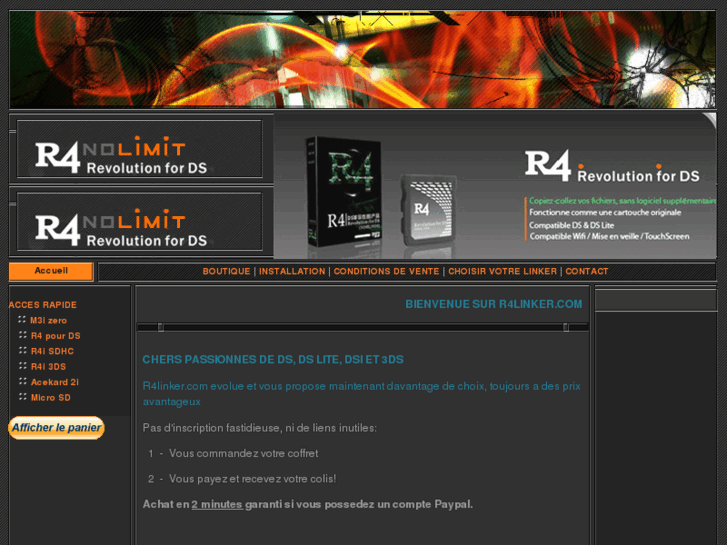Click 'Fonctionne comme une cartouche originale' text
This screenshot has height=545, width=727.
[x=605, y=212]
